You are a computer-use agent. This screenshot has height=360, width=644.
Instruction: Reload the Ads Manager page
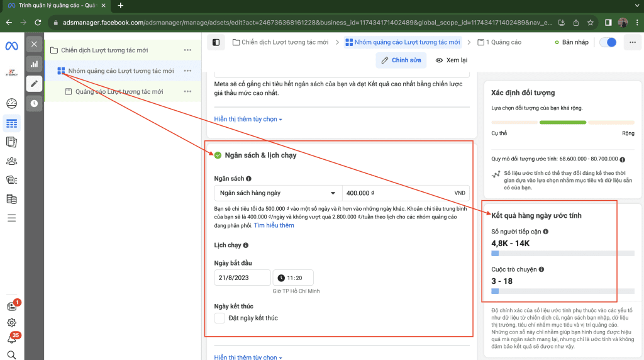[x=38, y=23]
